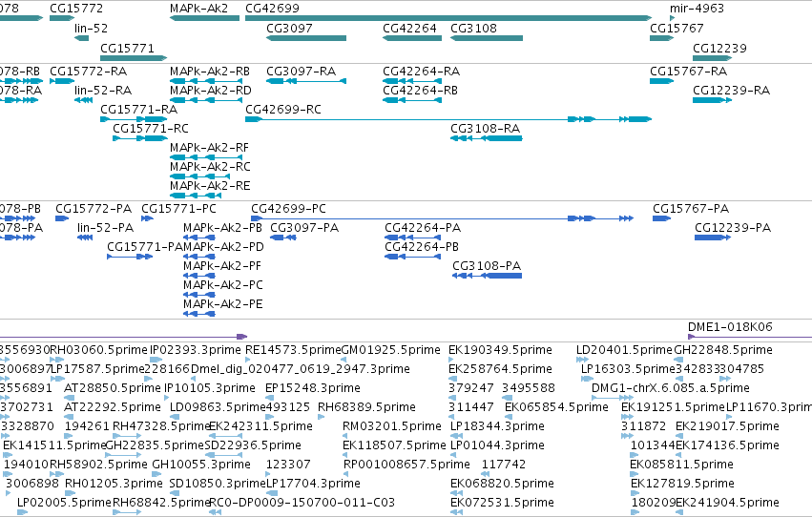812x517 pixels.
Task: Select EST RC0-DP0009-150700-011-C03
Action: [x=216, y=512]
